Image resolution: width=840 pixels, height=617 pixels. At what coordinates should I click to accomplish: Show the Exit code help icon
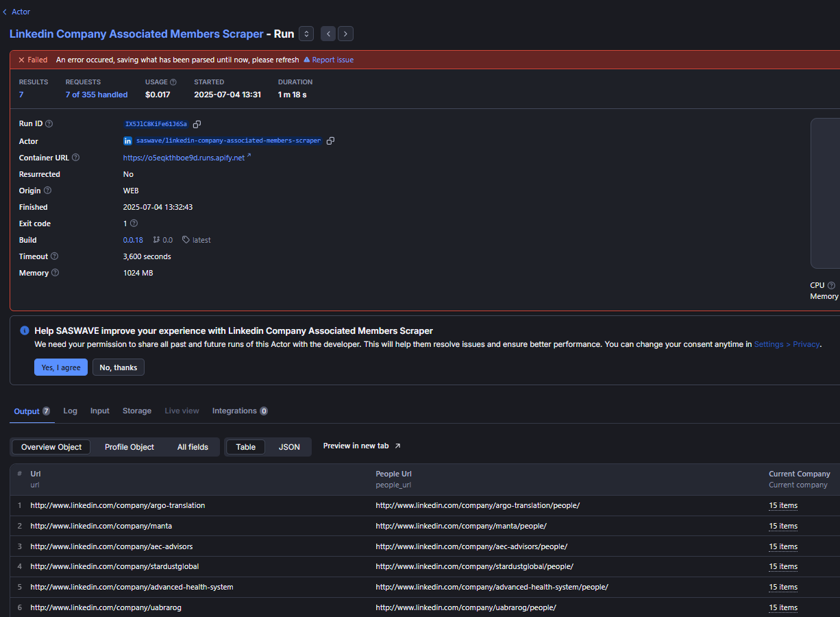click(134, 223)
